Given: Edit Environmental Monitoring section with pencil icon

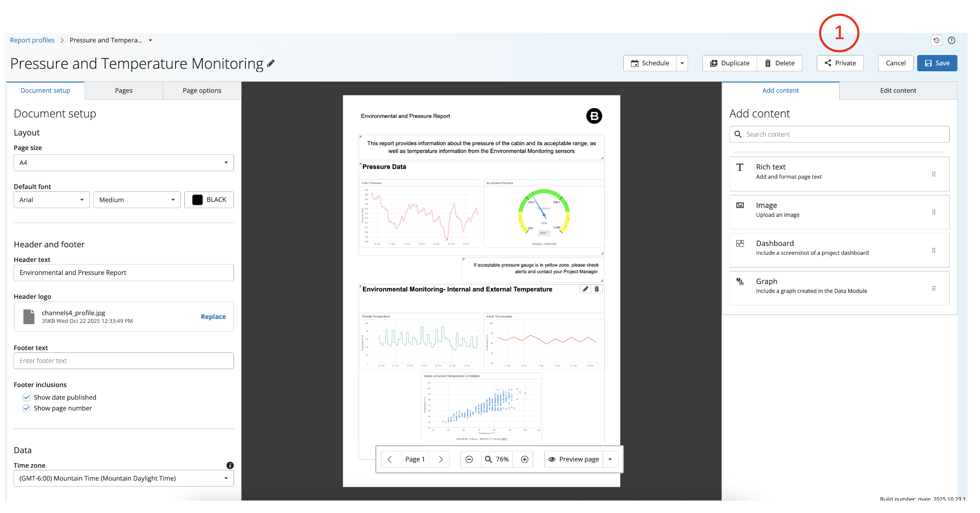Looking at the screenshot, I should pos(585,289).
